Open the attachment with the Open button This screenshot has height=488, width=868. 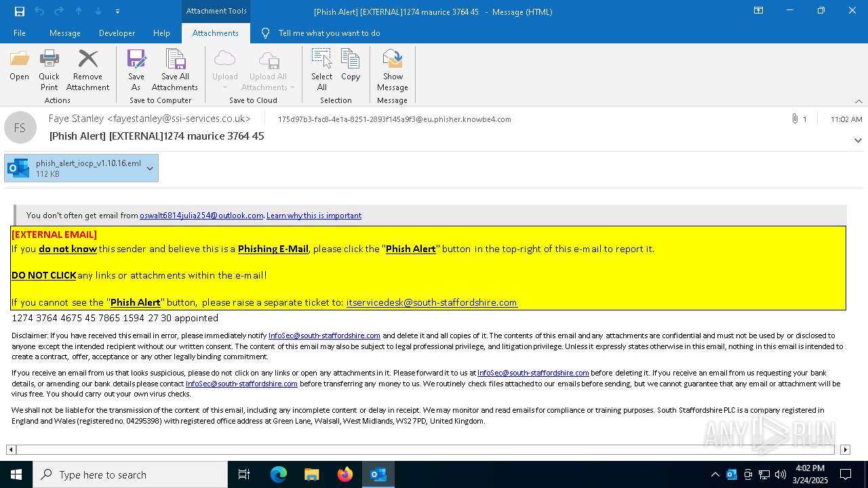(20, 66)
